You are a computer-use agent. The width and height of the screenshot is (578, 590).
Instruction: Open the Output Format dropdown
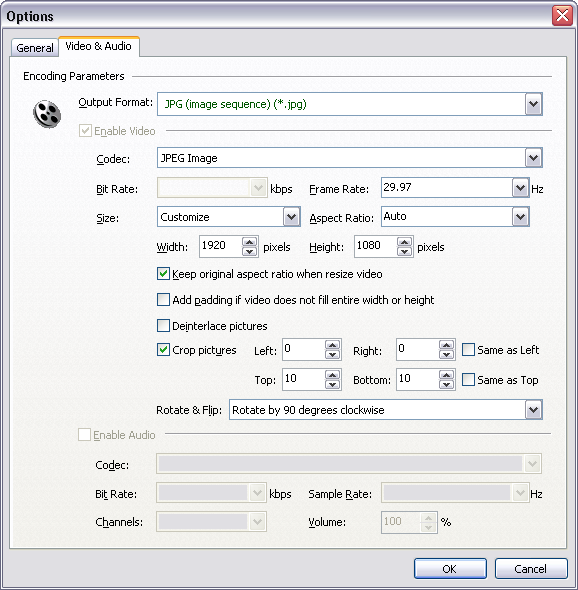533,104
